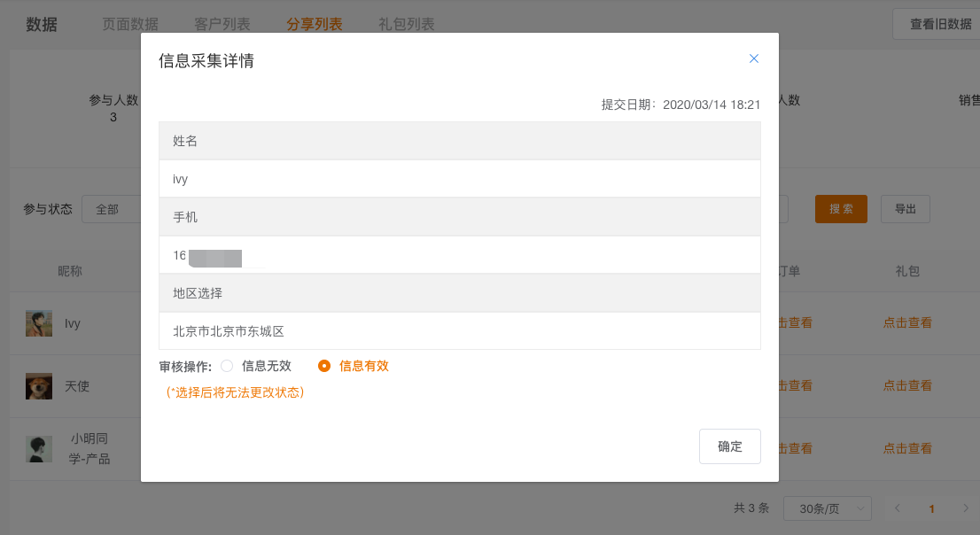
Task: Click the 查看旧数据 button
Action: (x=939, y=24)
